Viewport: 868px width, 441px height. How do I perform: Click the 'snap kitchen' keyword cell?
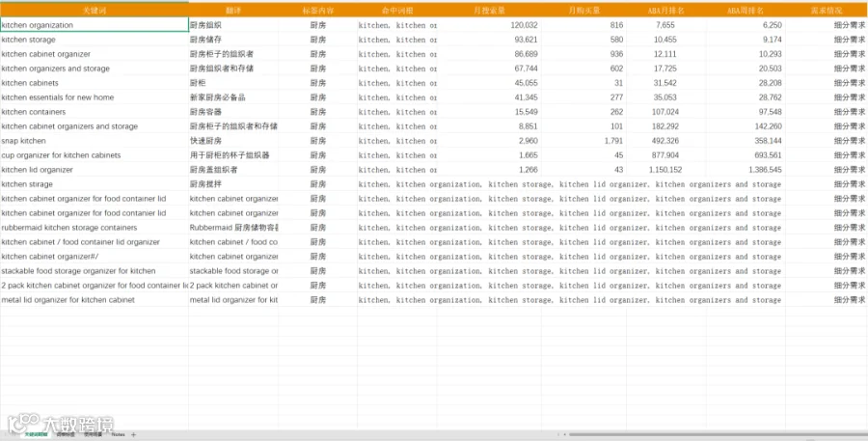point(95,141)
